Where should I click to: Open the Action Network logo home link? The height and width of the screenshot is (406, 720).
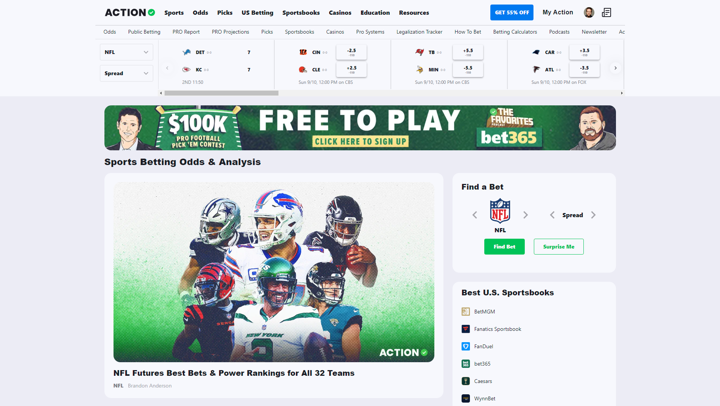point(130,12)
